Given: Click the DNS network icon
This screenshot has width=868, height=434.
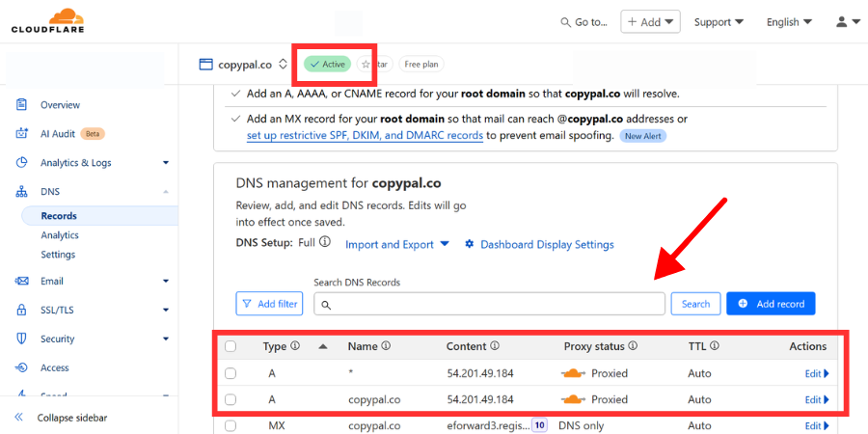Looking at the screenshot, I should pos(21,192).
